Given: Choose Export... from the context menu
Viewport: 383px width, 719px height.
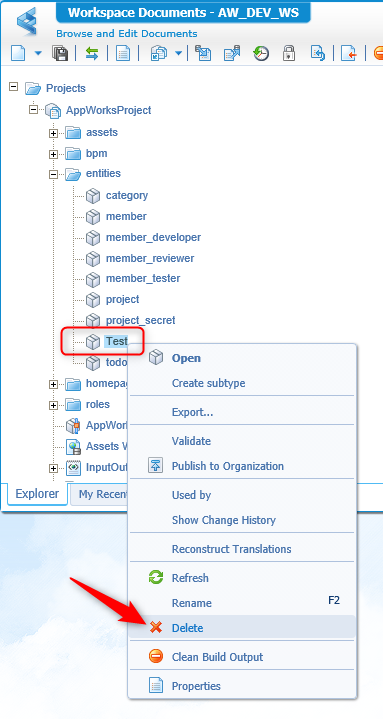Looking at the screenshot, I should point(242,412).
